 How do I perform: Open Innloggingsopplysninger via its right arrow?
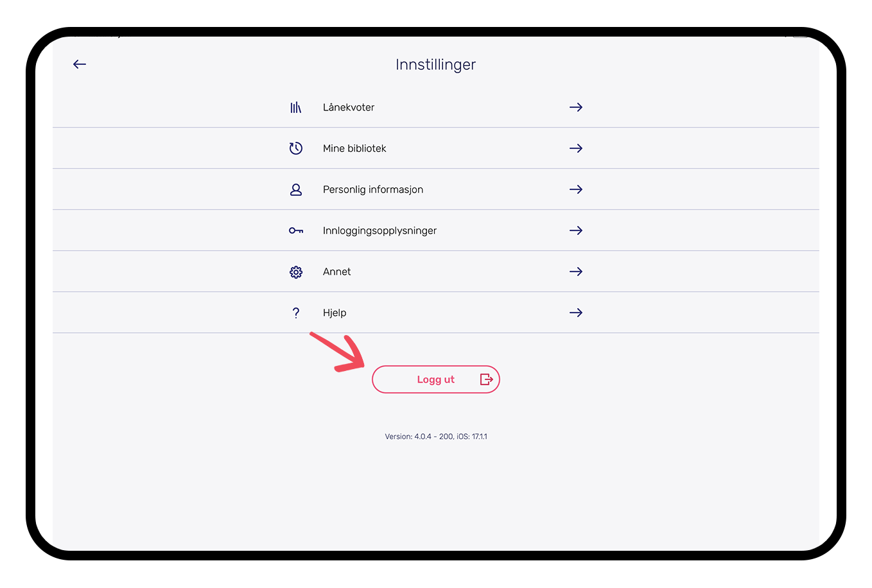(x=576, y=230)
